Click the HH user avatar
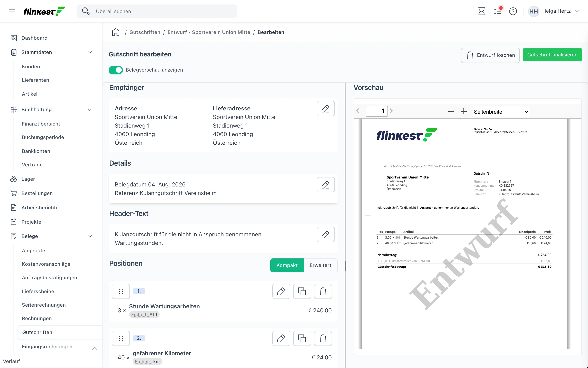The image size is (588, 368). coord(533,11)
